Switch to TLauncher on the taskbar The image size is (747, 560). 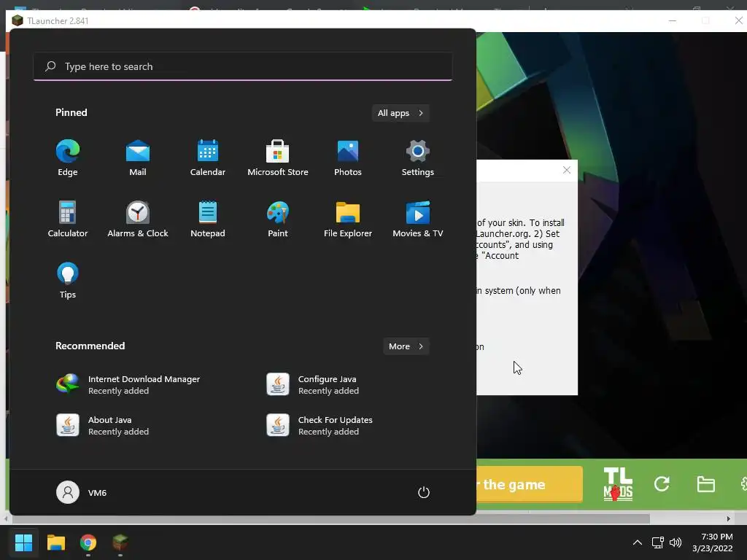coord(120,542)
